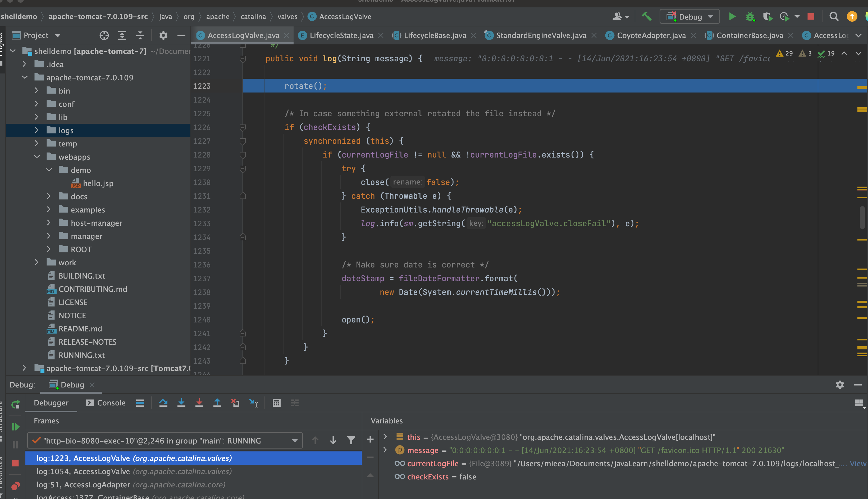Select frame log:51, AccessLogAdapter
The image size is (868, 499).
194,485
